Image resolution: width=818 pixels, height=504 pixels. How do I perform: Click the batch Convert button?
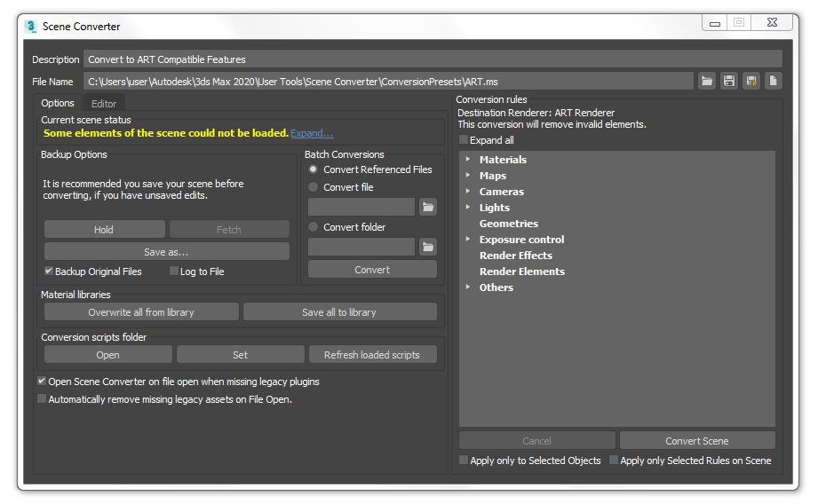[x=372, y=270]
